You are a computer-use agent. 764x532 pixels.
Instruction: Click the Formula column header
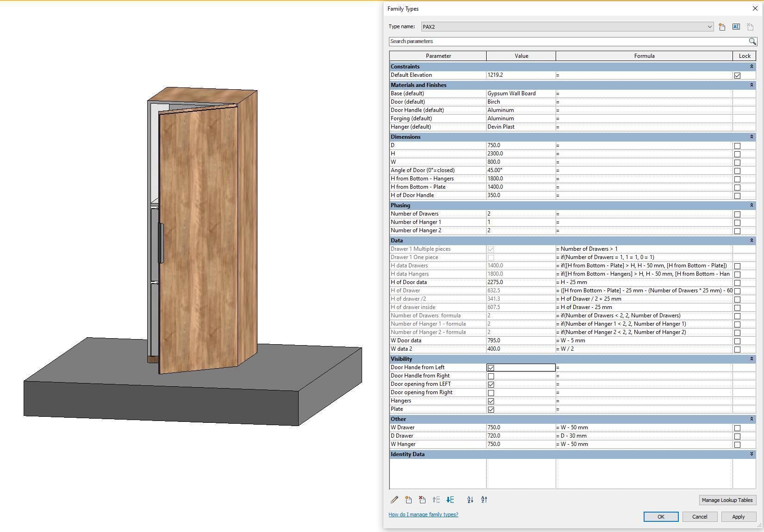tap(644, 56)
